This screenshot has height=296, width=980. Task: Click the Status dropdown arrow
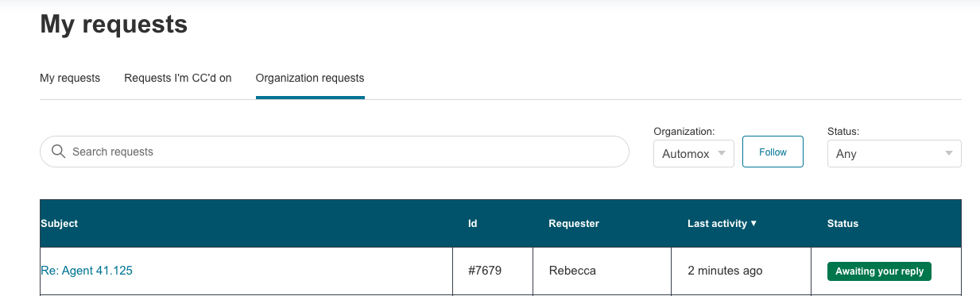tap(949, 154)
